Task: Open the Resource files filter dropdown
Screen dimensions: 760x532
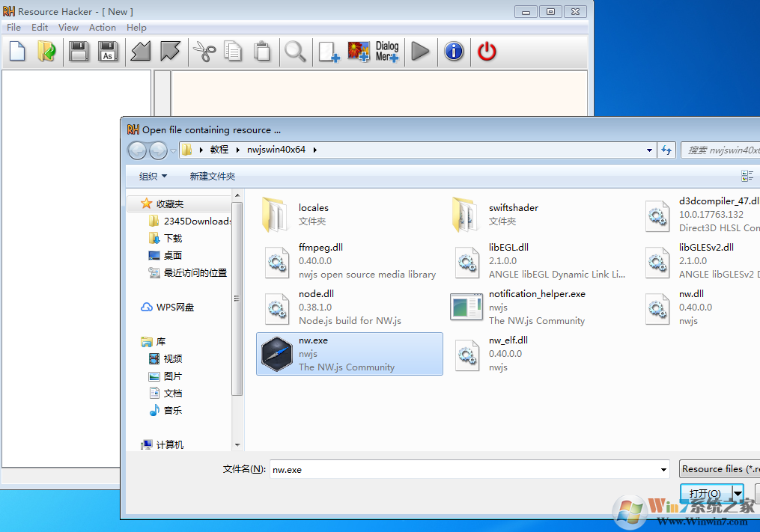Action: [x=719, y=469]
